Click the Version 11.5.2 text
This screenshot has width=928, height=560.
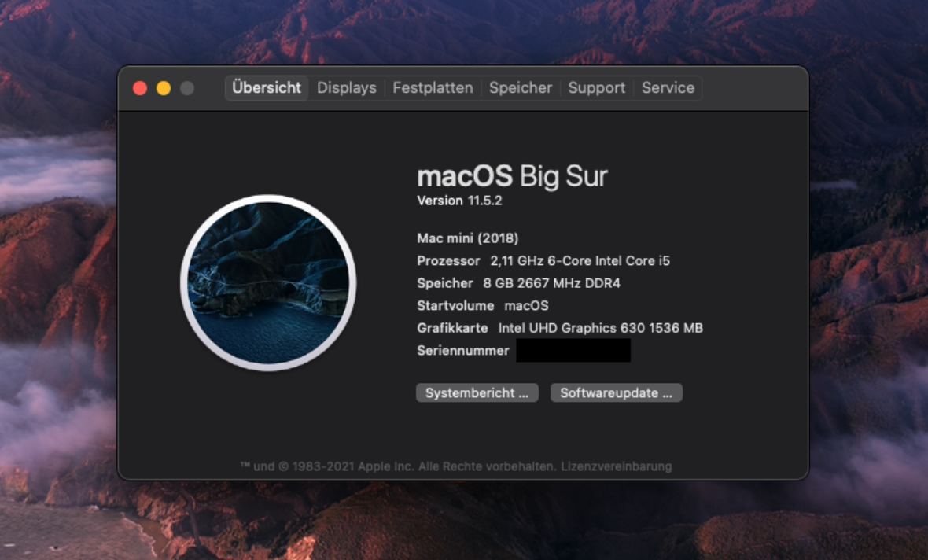pyautogui.click(x=459, y=201)
